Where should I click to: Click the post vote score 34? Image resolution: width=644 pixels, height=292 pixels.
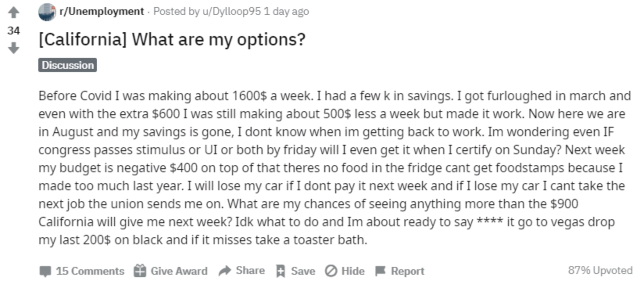click(14, 31)
